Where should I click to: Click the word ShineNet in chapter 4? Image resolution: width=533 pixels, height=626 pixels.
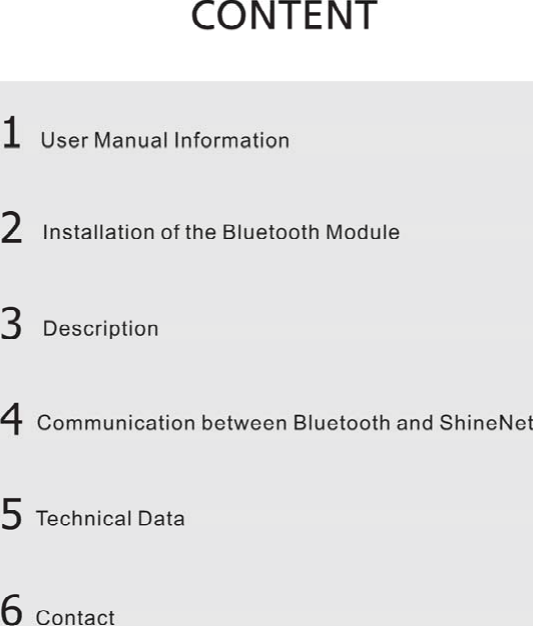click(x=486, y=423)
